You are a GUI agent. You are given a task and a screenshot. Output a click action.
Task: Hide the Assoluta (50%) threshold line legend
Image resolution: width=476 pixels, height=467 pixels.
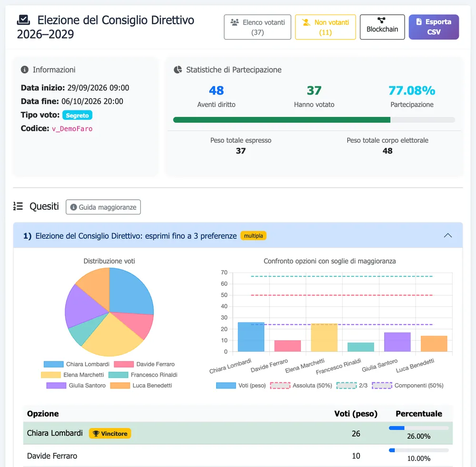(301, 385)
